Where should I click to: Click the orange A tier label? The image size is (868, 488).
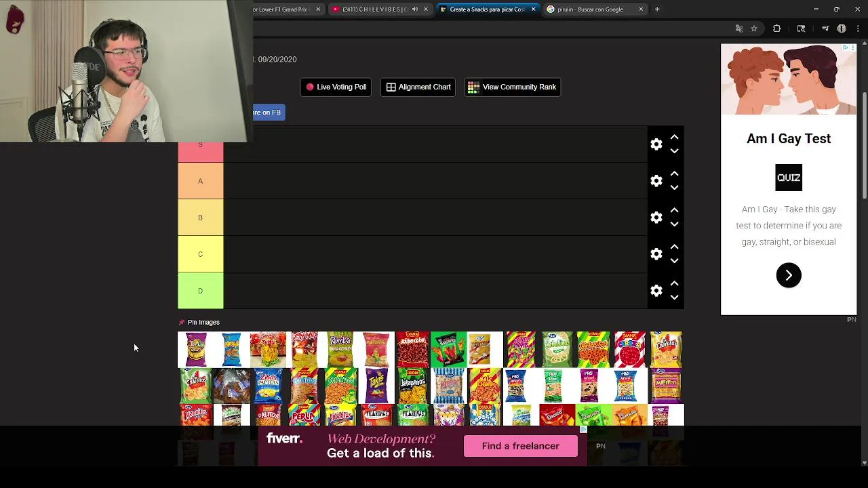pos(200,181)
